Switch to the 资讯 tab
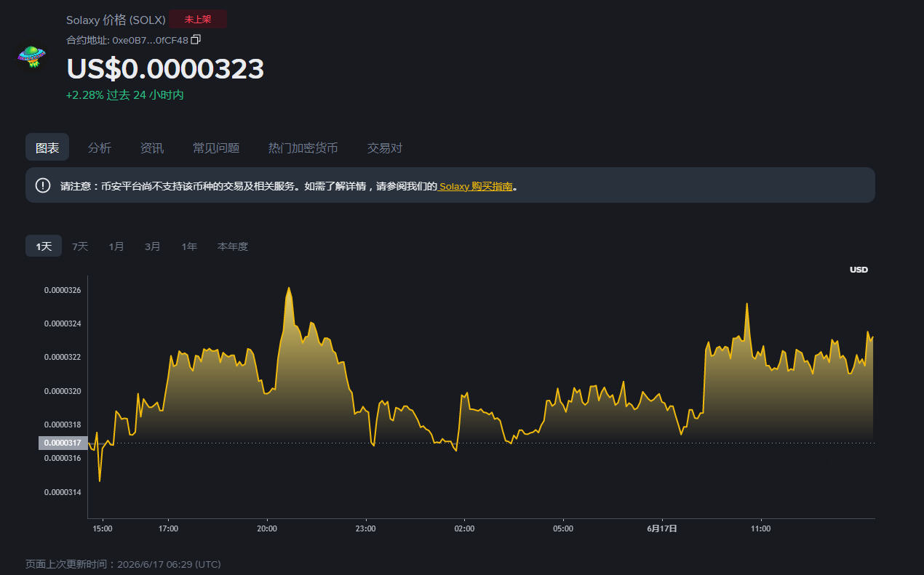The width and height of the screenshot is (924, 575). click(152, 148)
